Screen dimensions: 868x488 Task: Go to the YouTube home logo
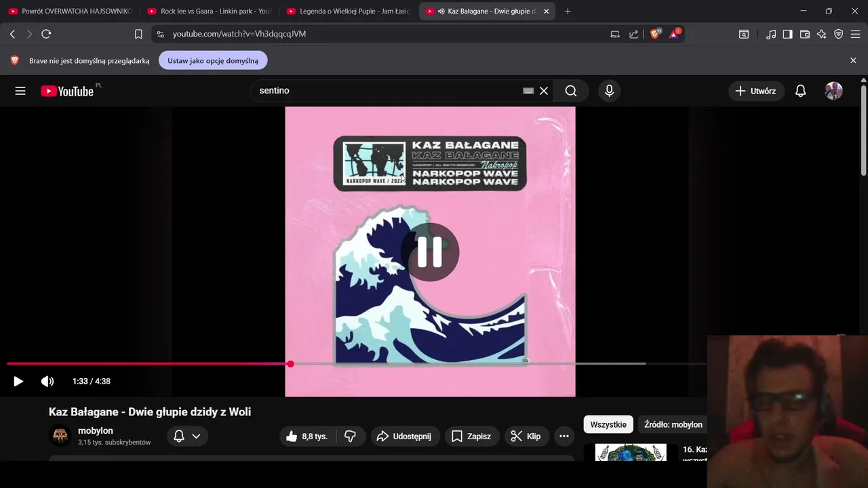[67, 91]
